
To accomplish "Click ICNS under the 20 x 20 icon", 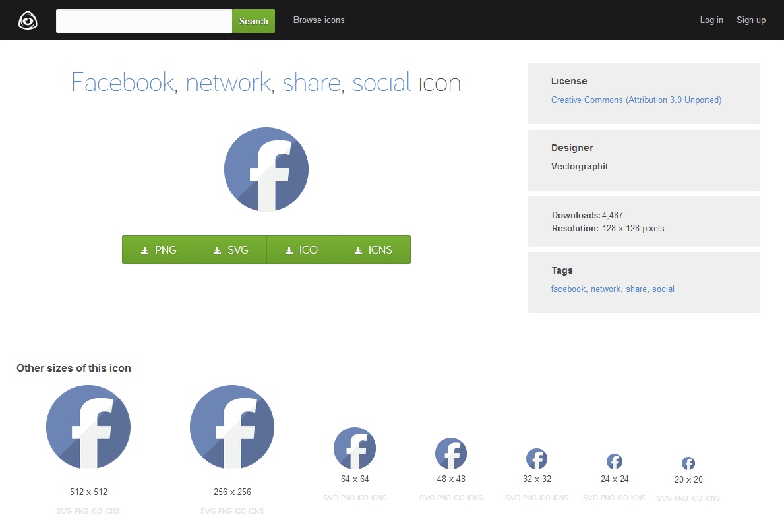I will click(x=713, y=498).
